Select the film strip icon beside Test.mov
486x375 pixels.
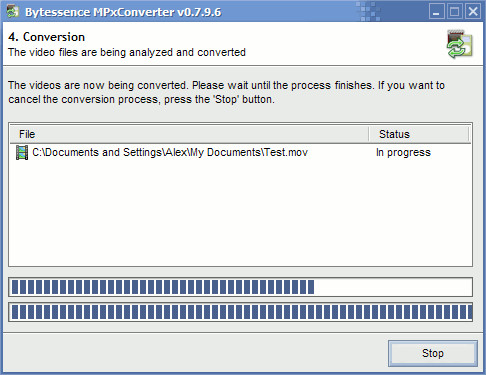22,153
